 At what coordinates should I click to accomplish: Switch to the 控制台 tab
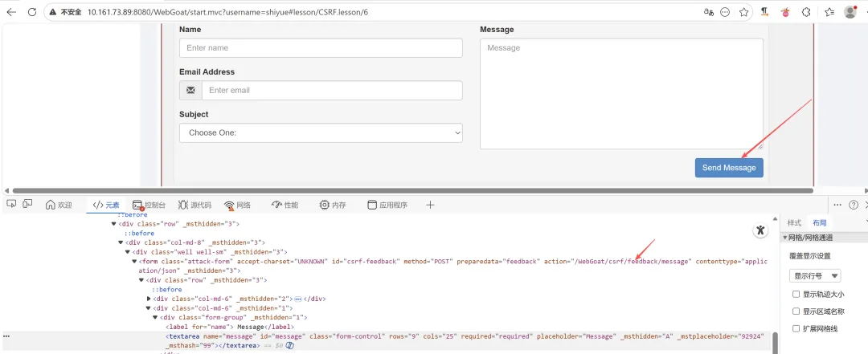(149, 205)
